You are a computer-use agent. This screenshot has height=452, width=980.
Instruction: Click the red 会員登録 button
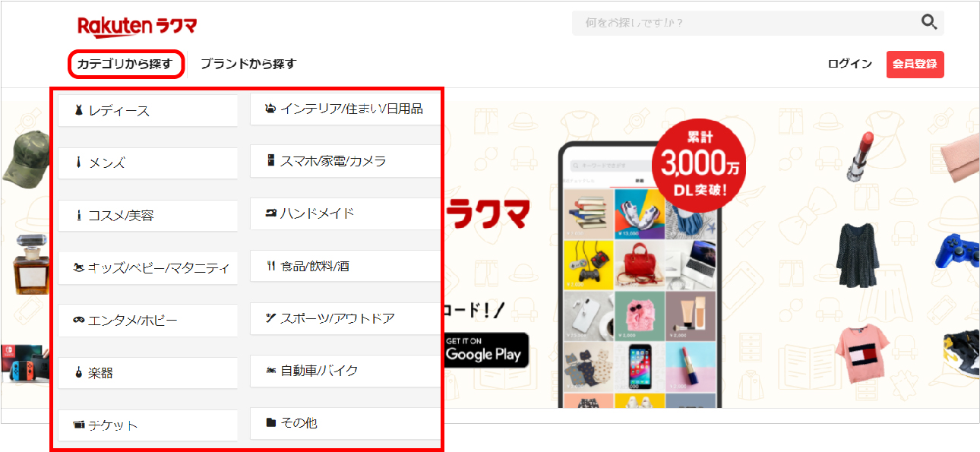click(915, 65)
